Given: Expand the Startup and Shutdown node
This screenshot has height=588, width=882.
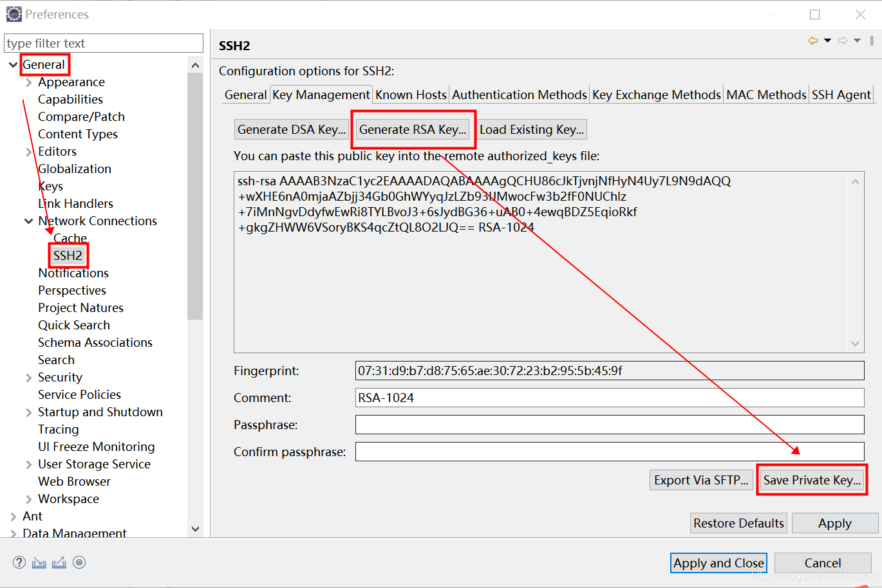Looking at the screenshot, I should [28, 412].
